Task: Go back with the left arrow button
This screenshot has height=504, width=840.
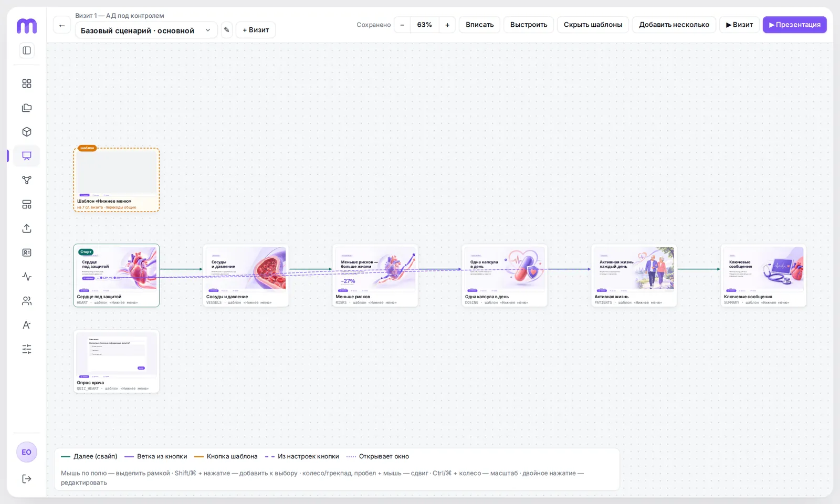Action: click(62, 25)
